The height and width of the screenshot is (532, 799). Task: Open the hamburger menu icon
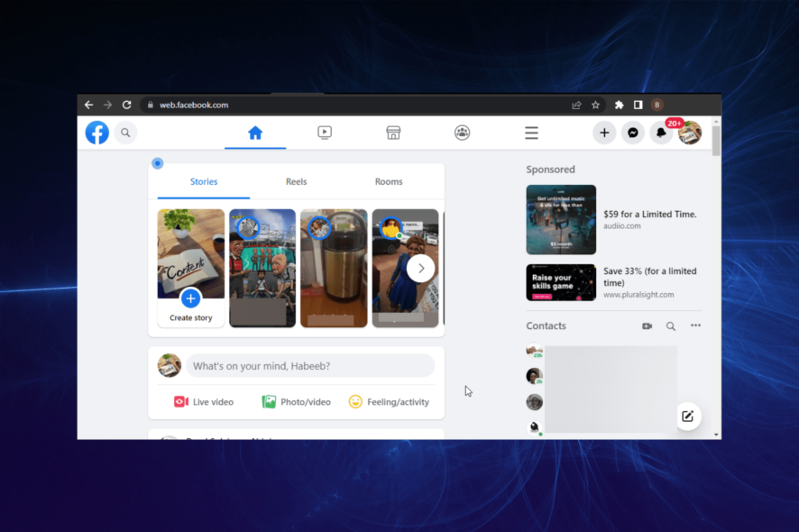[531, 133]
